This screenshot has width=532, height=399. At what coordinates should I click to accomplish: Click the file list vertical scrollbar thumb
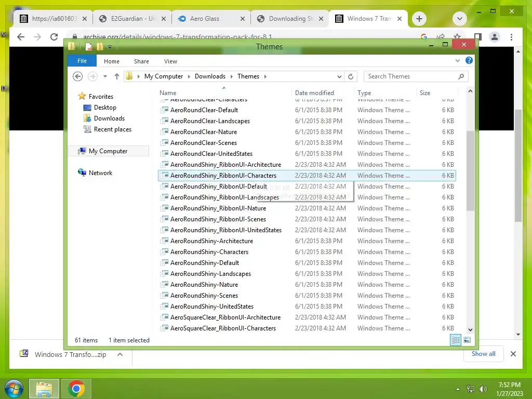470,170
